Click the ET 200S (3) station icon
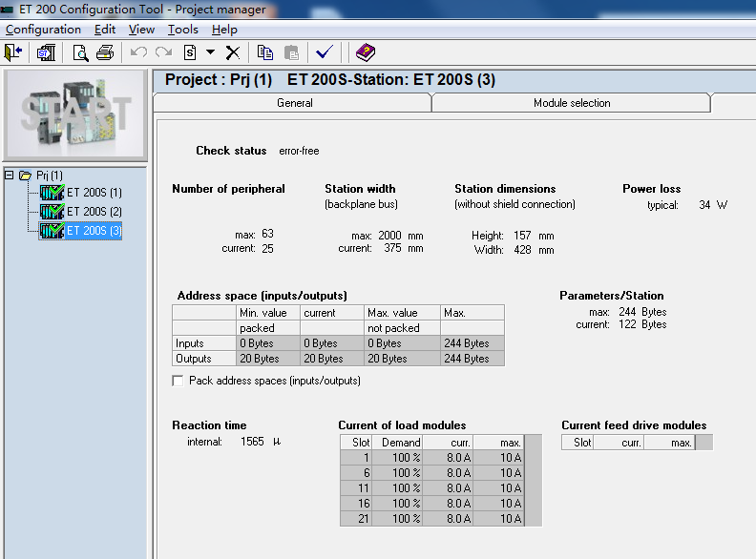Screen dimensions: 756x559 pos(52,231)
